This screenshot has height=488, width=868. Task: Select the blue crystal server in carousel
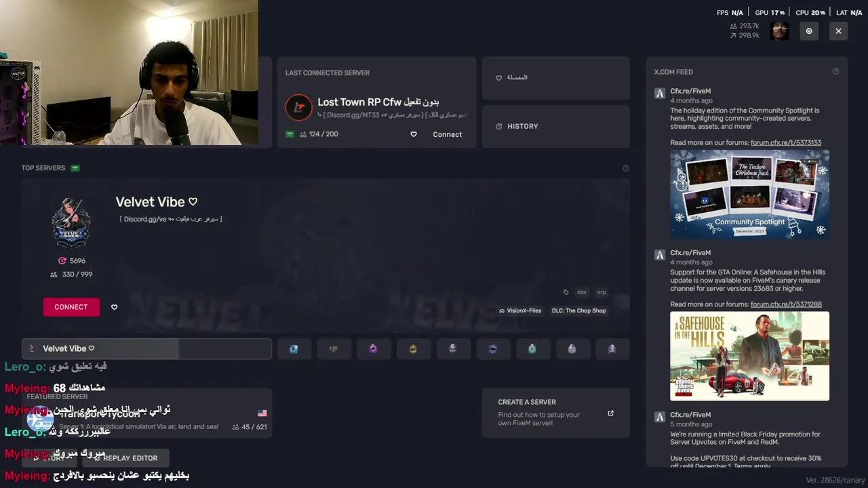coord(294,348)
